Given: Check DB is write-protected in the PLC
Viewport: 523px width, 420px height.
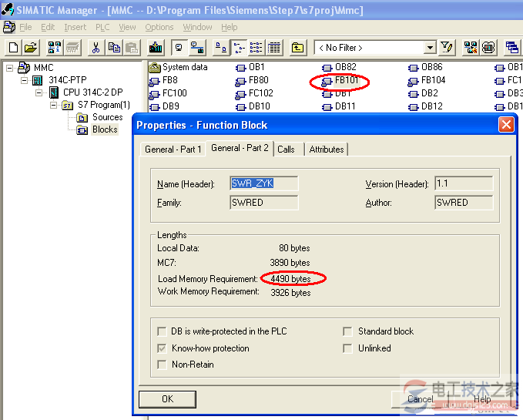Looking at the screenshot, I should [162, 331].
